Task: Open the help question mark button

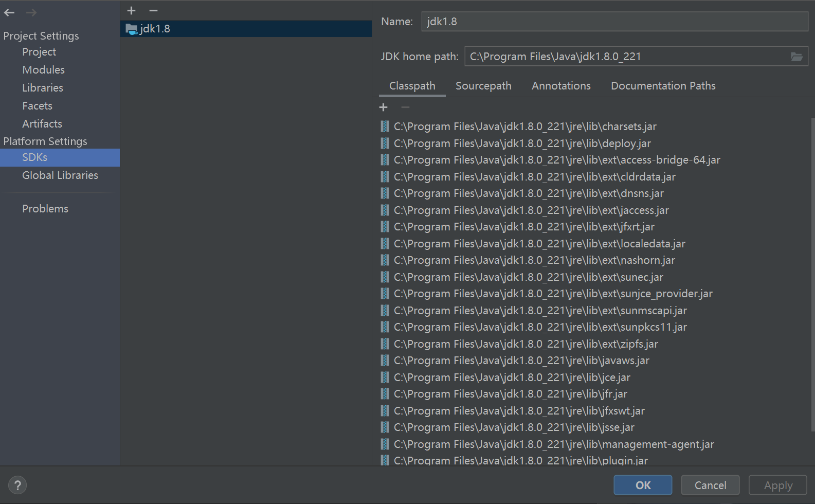Action: coord(17,485)
